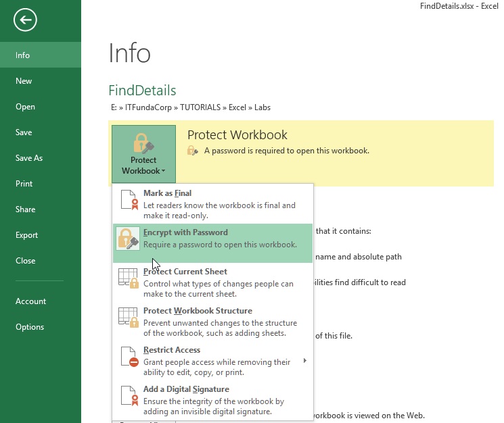
Task: Click small lock icon beside password required message
Action: pyautogui.click(x=193, y=151)
